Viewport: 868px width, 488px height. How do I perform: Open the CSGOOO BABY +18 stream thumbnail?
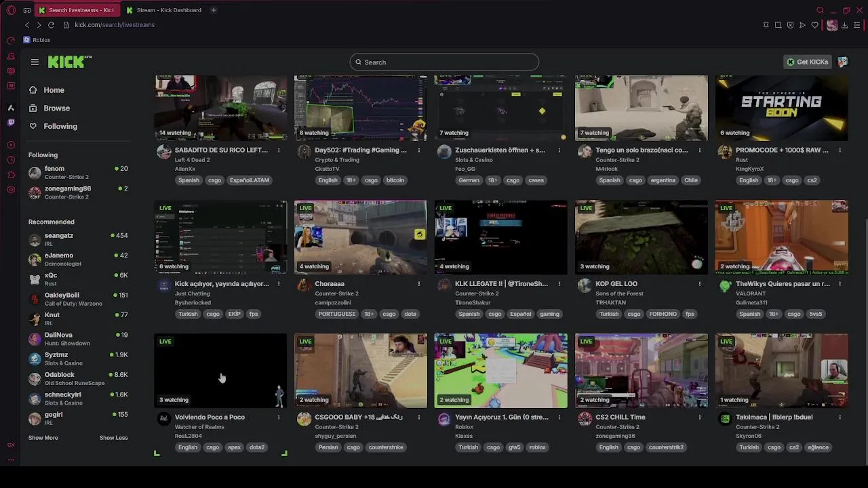[x=360, y=371]
